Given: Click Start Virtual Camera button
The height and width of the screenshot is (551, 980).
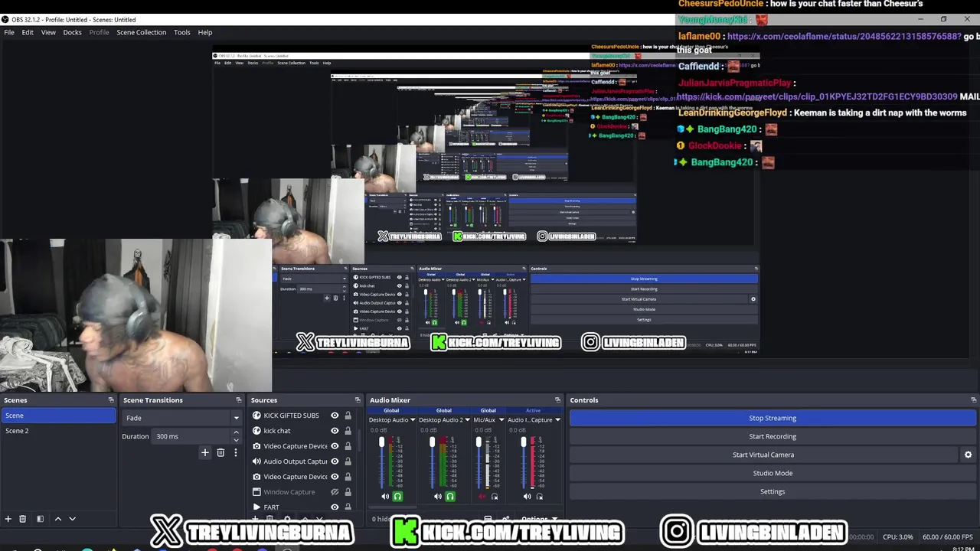Looking at the screenshot, I should coord(763,455).
